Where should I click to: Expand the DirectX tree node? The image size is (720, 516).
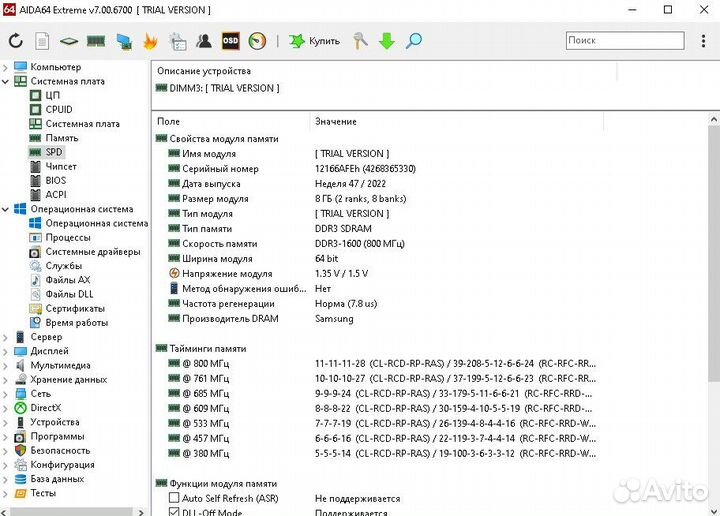click(x=6, y=408)
